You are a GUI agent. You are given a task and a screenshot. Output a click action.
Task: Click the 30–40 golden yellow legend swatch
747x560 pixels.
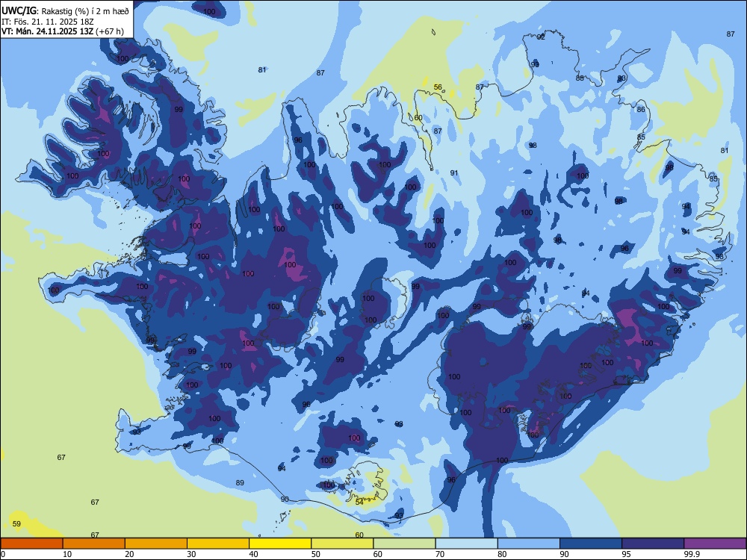(x=218, y=544)
